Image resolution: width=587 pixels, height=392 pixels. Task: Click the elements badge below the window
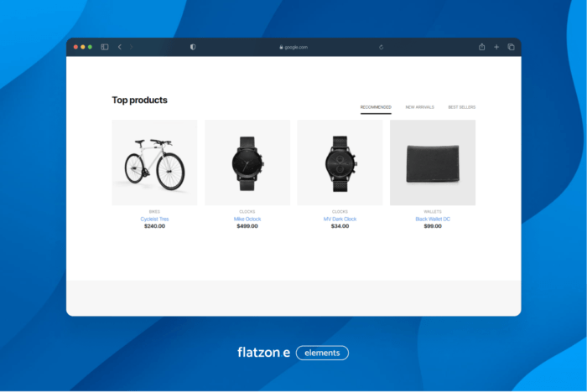[x=322, y=353]
